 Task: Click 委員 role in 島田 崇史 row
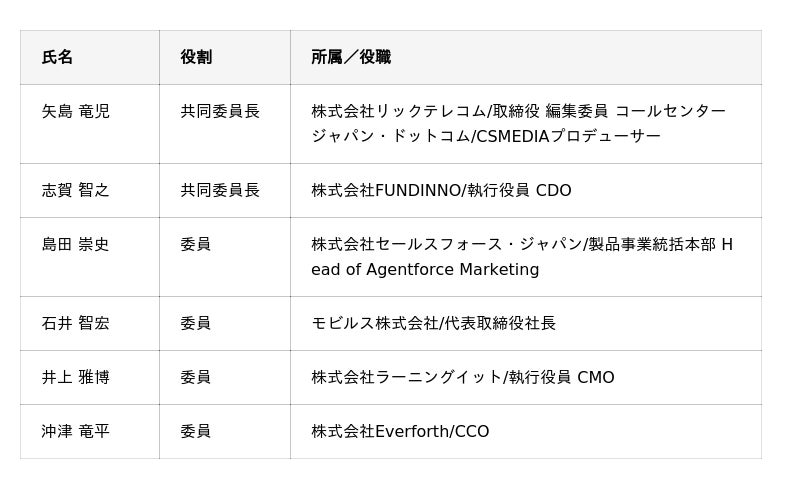pos(196,244)
